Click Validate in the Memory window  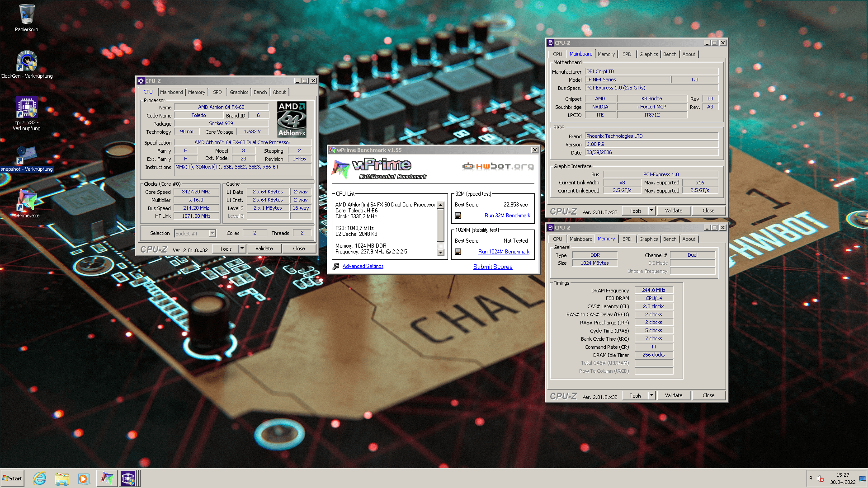coord(674,395)
